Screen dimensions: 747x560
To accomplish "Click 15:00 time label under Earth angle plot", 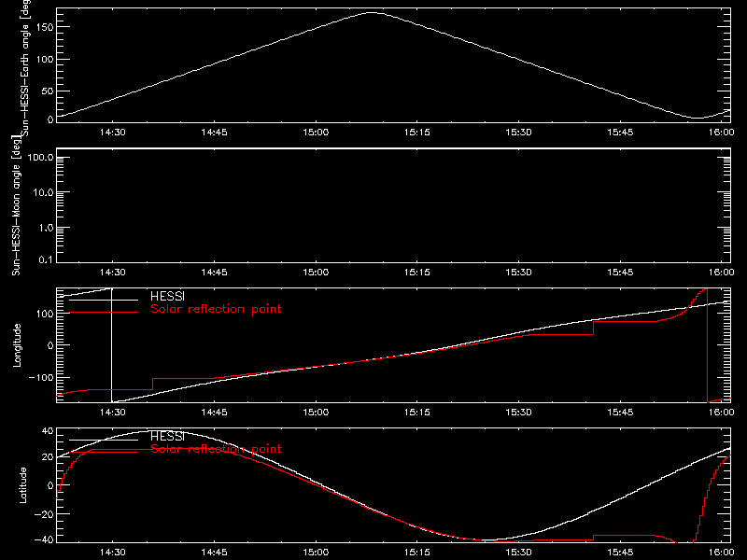I will [x=316, y=132].
